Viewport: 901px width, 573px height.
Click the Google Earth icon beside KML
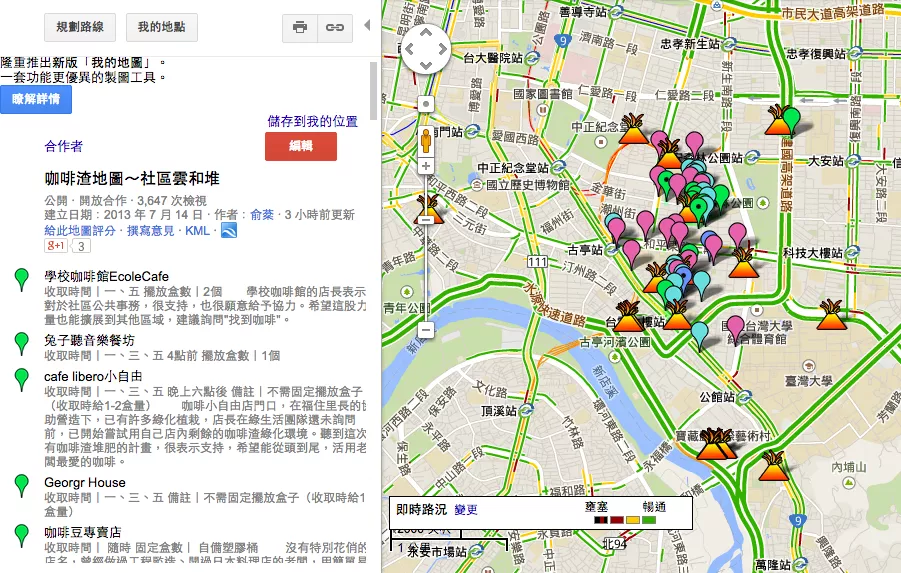pos(229,230)
